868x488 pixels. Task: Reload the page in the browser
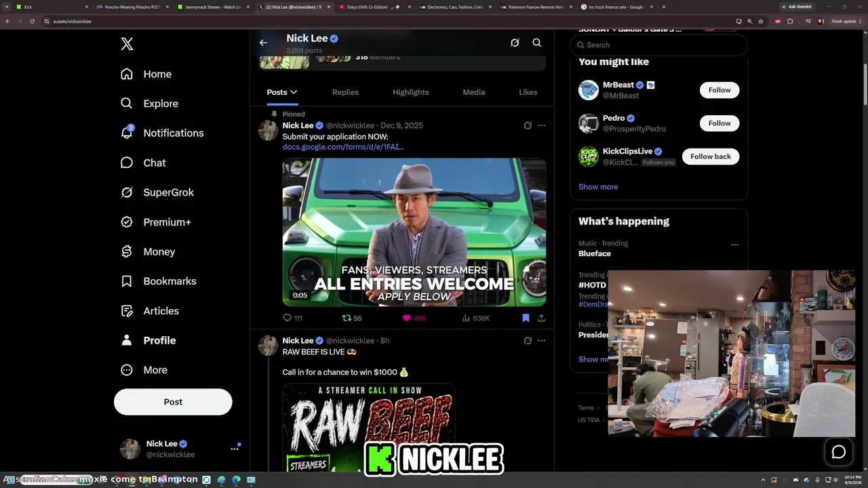(x=32, y=21)
